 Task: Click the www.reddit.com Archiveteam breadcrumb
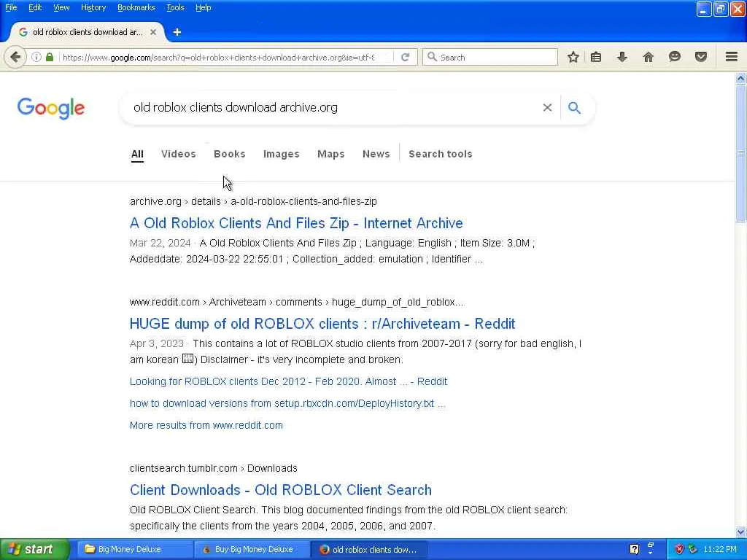(x=296, y=302)
